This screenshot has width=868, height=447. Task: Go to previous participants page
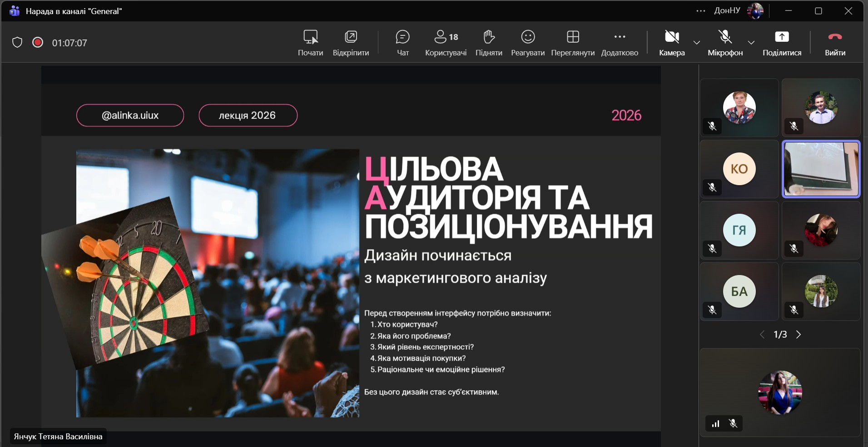click(762, 334)
